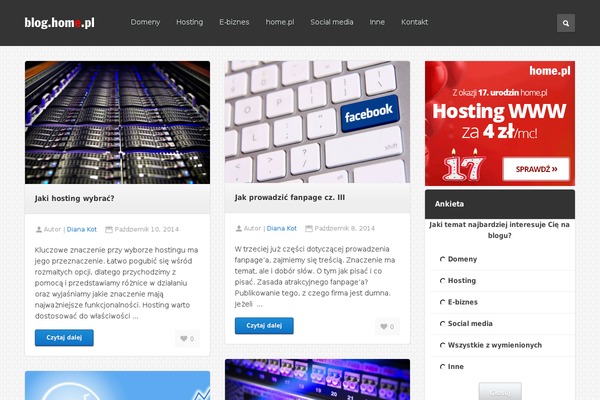Click Październik 8, 2014 date text
The image size is (600, 400).
345,229
